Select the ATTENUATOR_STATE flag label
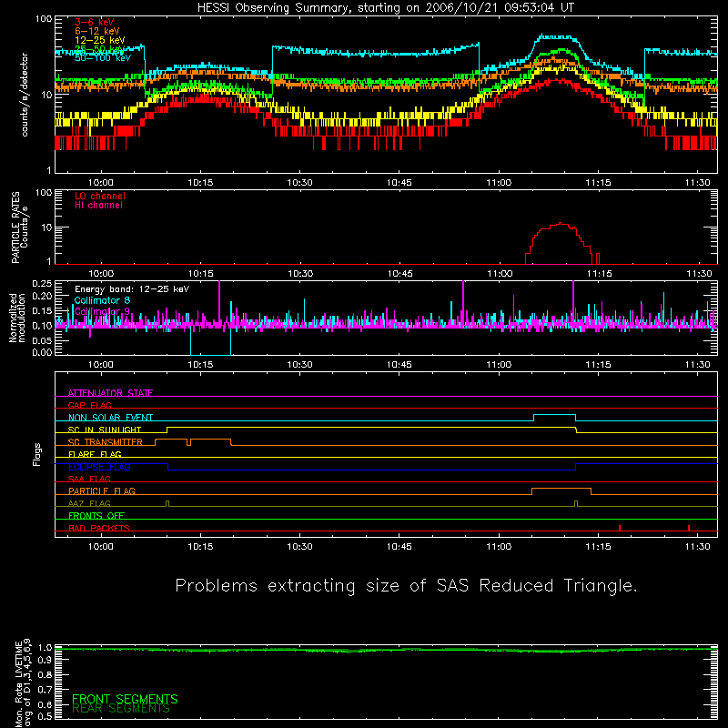 [x=110, y=393]
